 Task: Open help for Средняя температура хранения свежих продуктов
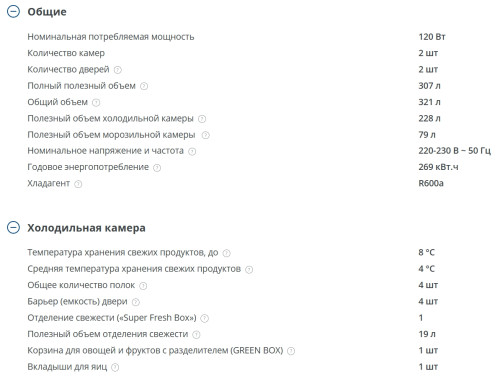click(x=249, y=269)
